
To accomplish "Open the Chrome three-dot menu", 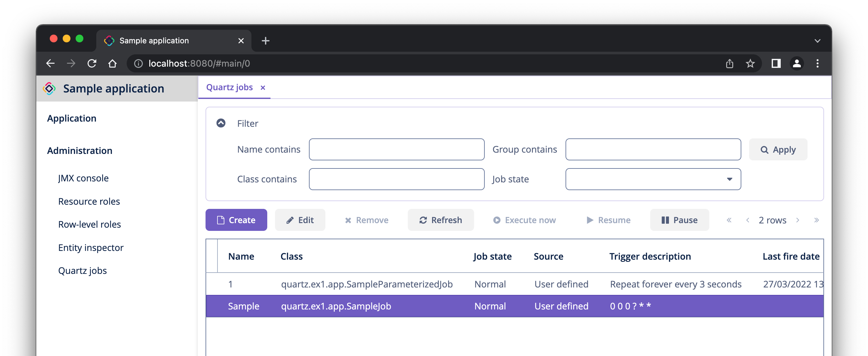I will tap(818, 63).
